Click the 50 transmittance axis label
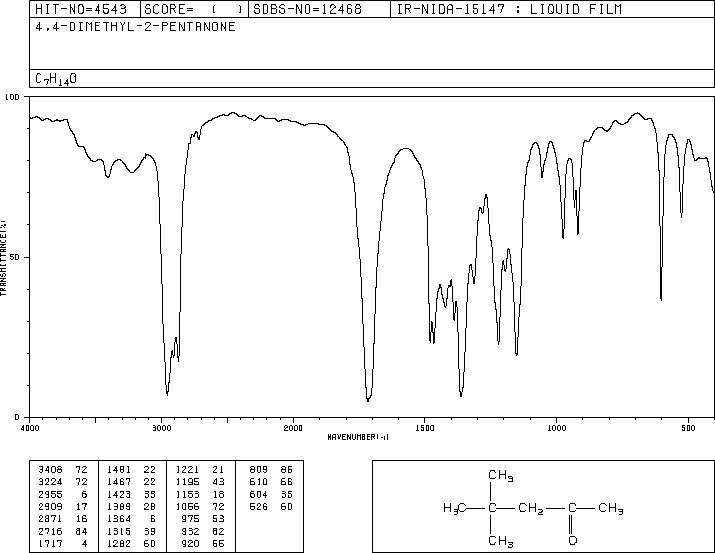The image size is (715, 553). tap(15, 257)
